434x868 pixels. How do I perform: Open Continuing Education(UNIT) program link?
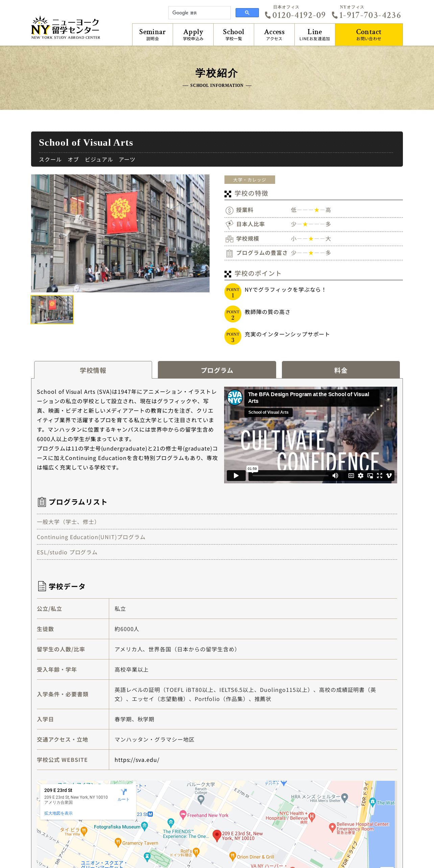91,537
